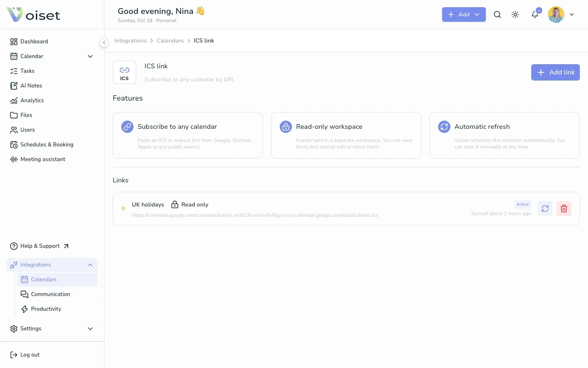Log out of Voiset

[25, 355]
